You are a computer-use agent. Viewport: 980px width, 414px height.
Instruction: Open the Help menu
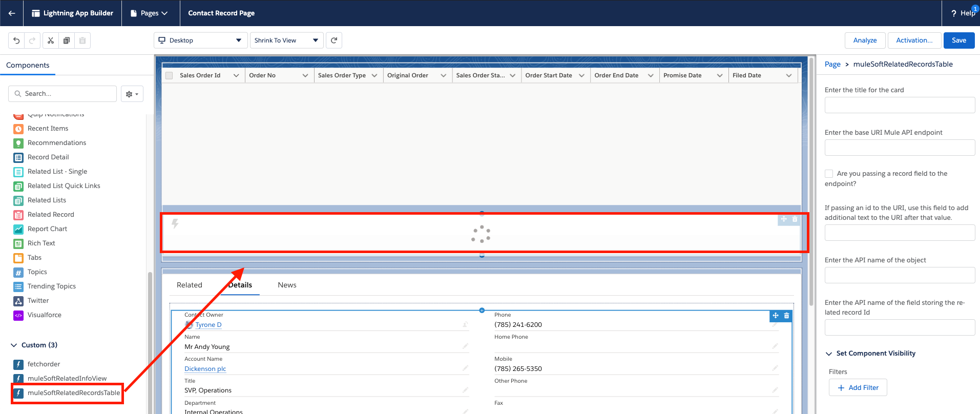[963, 13]
